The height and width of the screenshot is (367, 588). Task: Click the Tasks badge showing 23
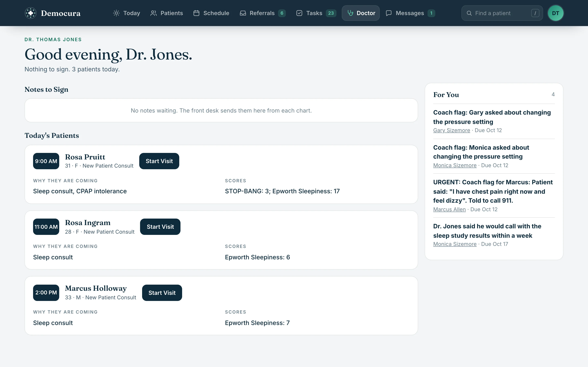(x=331, y=13)
